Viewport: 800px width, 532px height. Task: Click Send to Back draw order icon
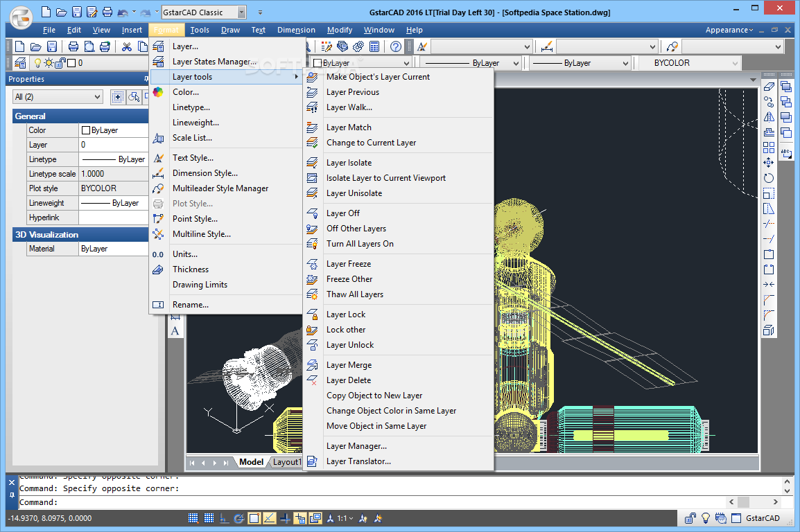[786, 102]
